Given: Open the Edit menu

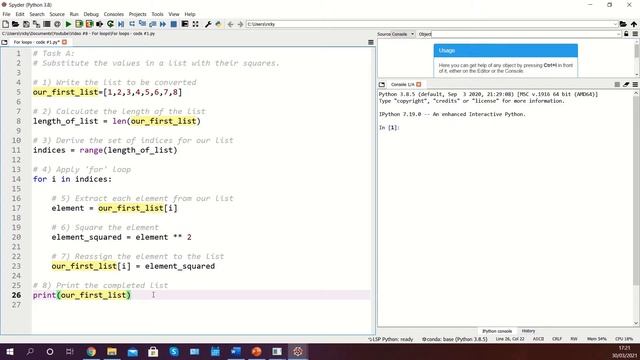Looking at the screenshot, I should click(x=20, y=14).
